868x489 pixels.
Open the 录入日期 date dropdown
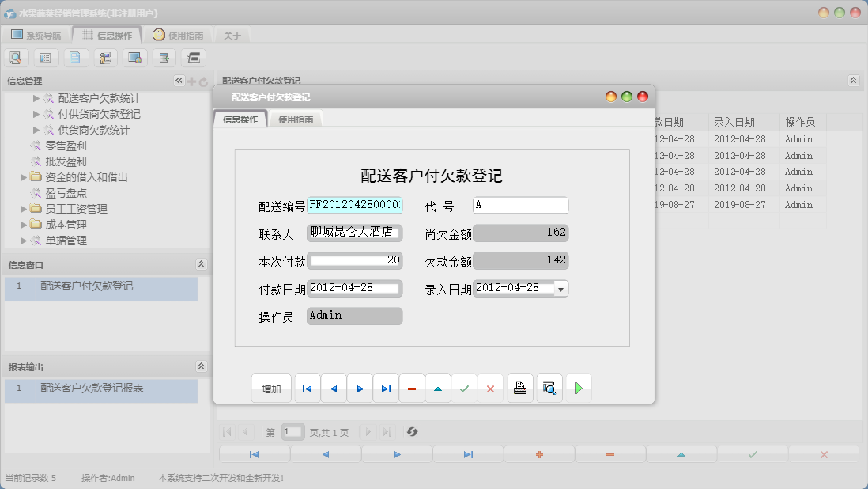pos(560,289)
